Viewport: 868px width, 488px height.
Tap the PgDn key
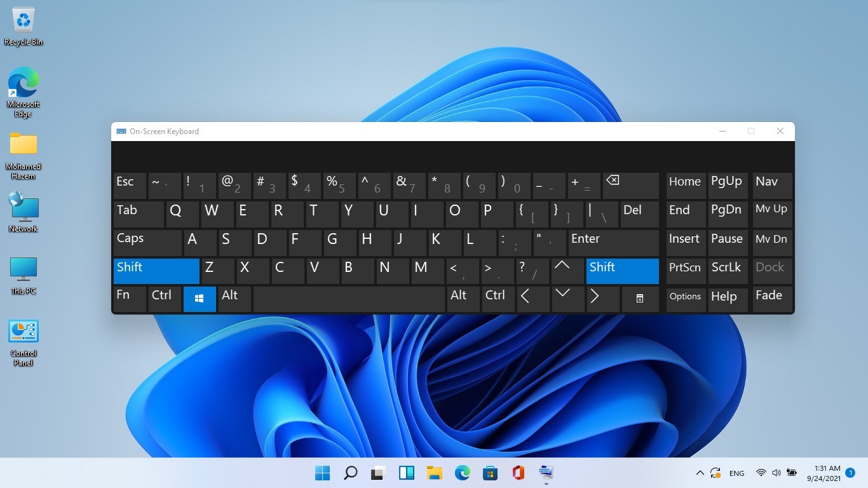pyautogui.click(x=728, y=214)
